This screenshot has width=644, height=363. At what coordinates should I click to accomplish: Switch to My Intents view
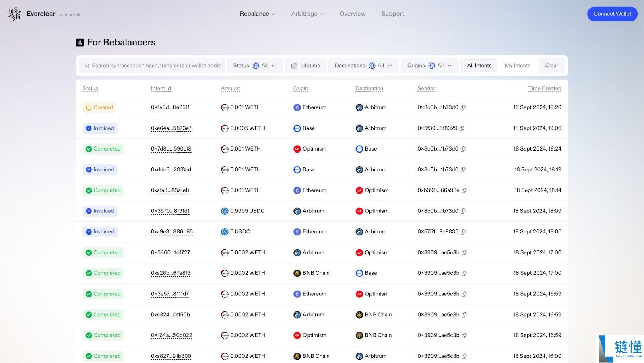tap(518, 66)
